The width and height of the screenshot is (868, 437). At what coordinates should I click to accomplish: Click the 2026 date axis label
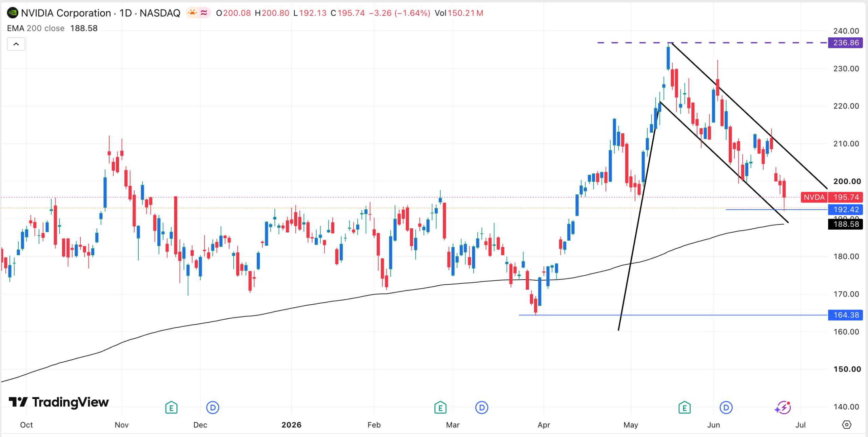point(292,425)
